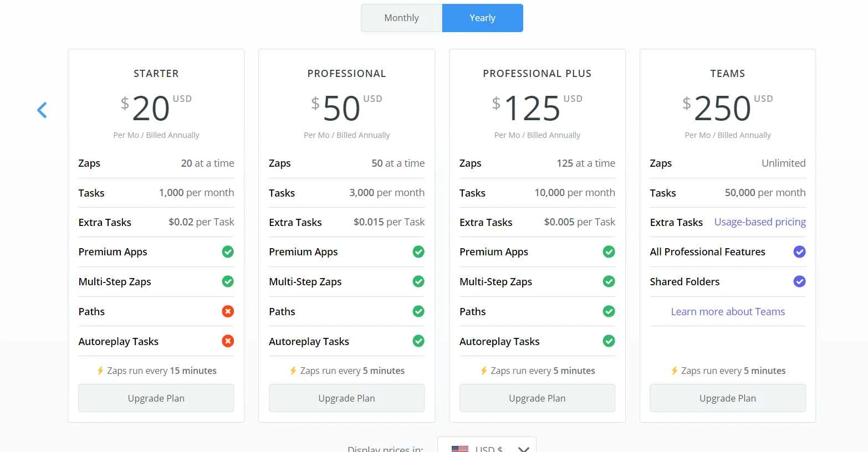Click the PROFESSIONAL PLUS plan title
The height and width of the screenshot is (452, 868).
coord(537,74)
